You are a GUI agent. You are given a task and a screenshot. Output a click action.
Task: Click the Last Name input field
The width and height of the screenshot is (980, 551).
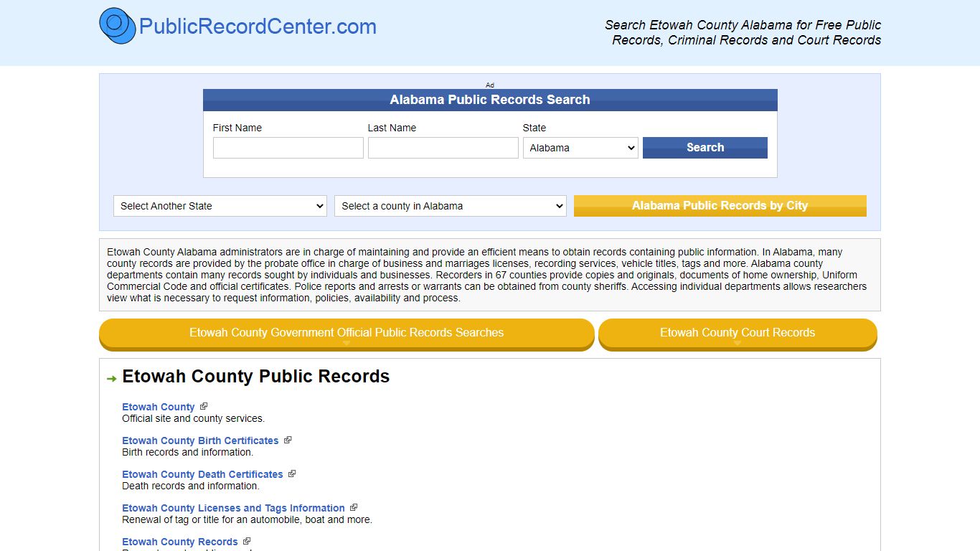[443, 148]
